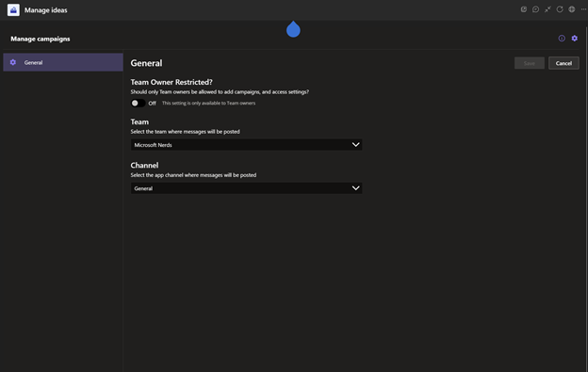Image resolution: width=588 pixels, height=372 pixels.
Task: Toggle the Team Owner Restricted switch
Action: pos(138,103)
